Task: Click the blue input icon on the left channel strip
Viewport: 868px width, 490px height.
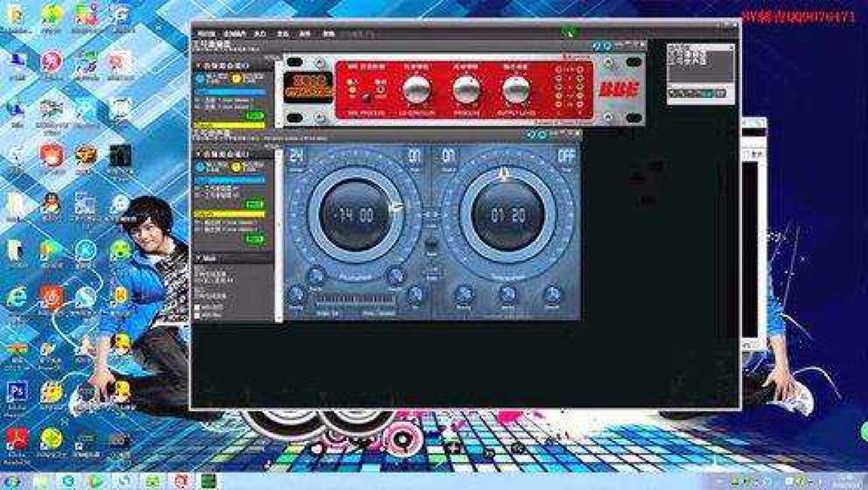Action: pyautogui.click(x=202, y=78)
